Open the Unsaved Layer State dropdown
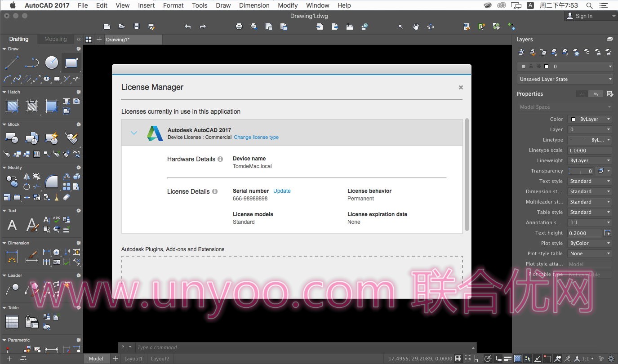This screenshot has width=618, height=364. [x=565, y=79]
